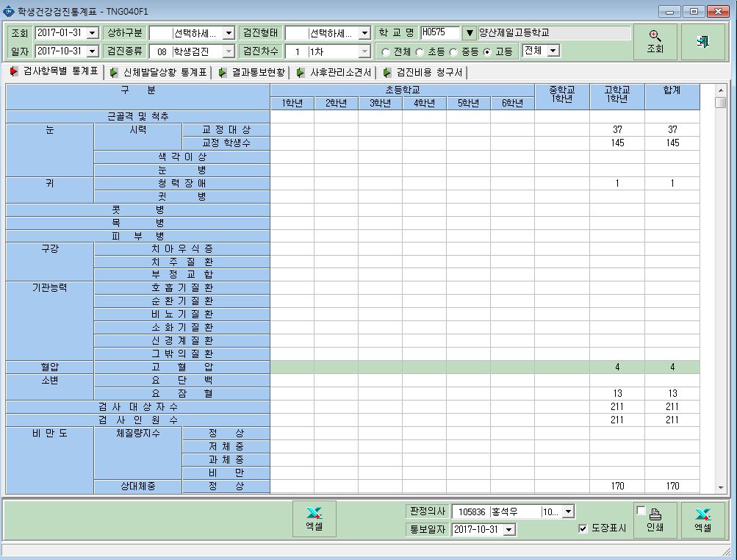This screenshot has width=737, height=560.
Task: Open the 검진비용 청구서 tab
Action: 423,73
